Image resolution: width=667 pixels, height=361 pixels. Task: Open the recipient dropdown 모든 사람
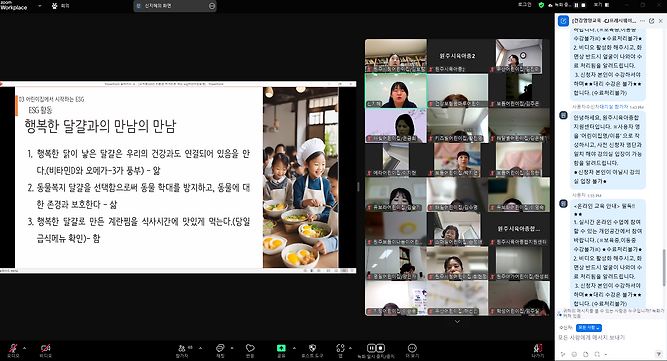(589, 328)
